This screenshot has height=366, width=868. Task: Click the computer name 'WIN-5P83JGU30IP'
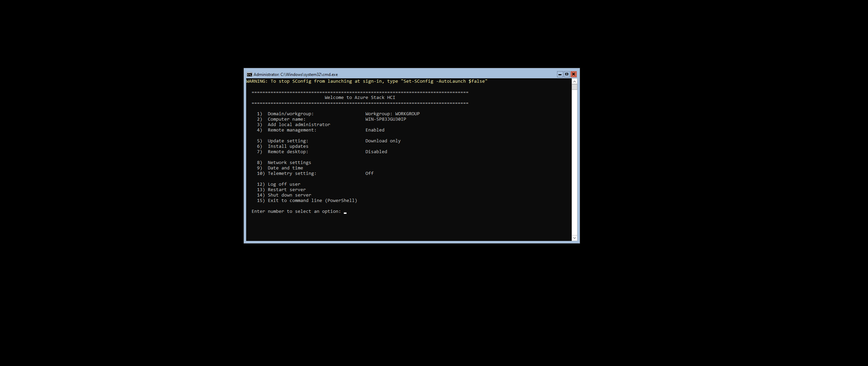pyautogui.click(x=386, y=119)
